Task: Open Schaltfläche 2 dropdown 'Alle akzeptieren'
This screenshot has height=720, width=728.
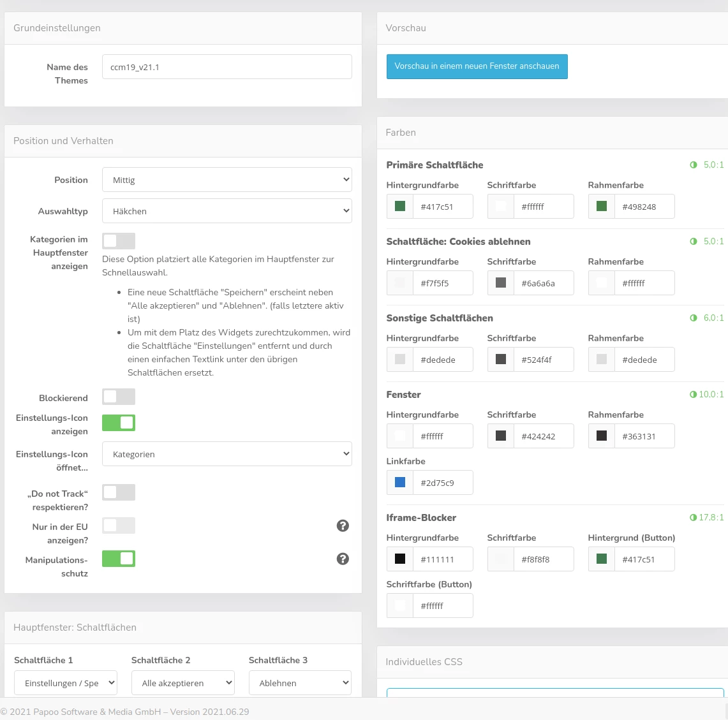Action: (183, 683)
